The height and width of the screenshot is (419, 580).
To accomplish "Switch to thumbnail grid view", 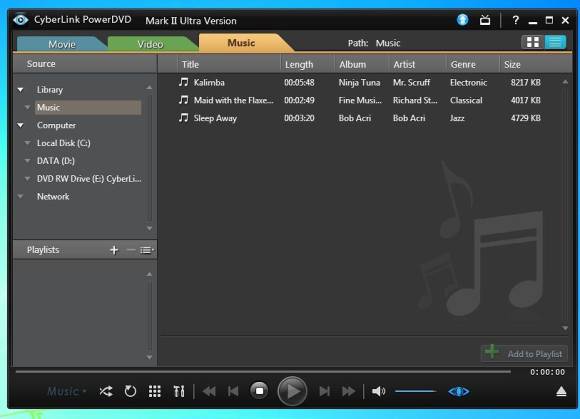I will click(533, 42).
